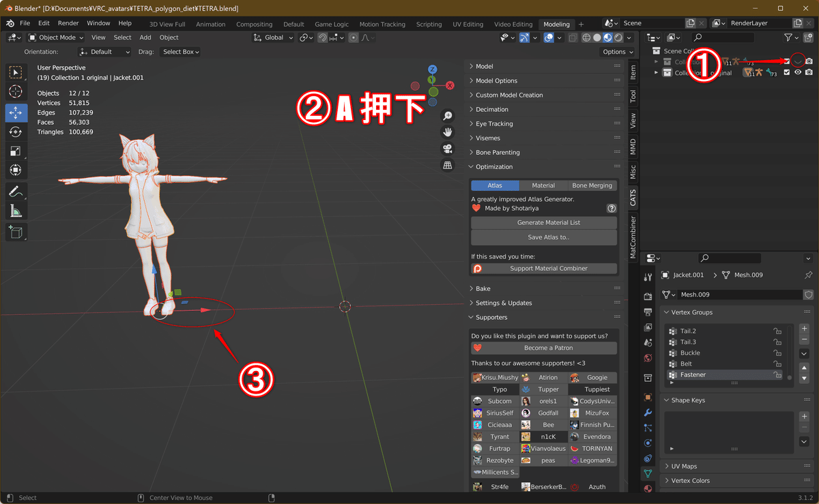Image resolution: width=819 pixels, height=504 pixels.
Task: Select the Annotate pencil tool
Action: click(16, 191)
